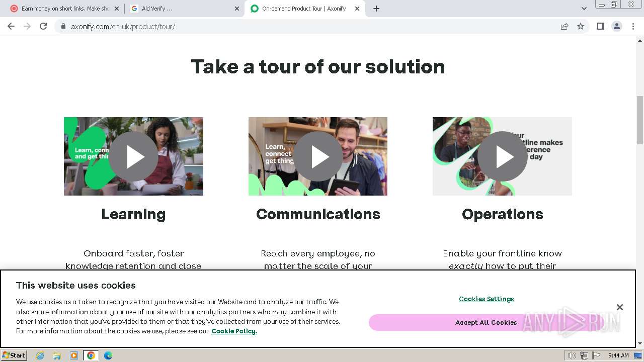The height and width of the screenshot is (362, 644).
Task: Click the Communications heading
Action: 318,214
